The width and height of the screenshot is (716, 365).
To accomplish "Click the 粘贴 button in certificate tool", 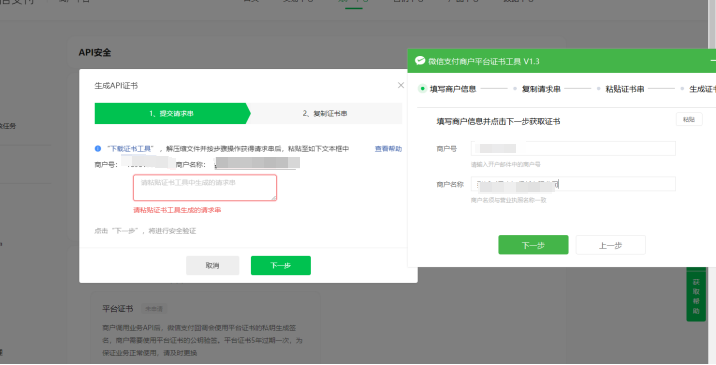I will 689,119.
